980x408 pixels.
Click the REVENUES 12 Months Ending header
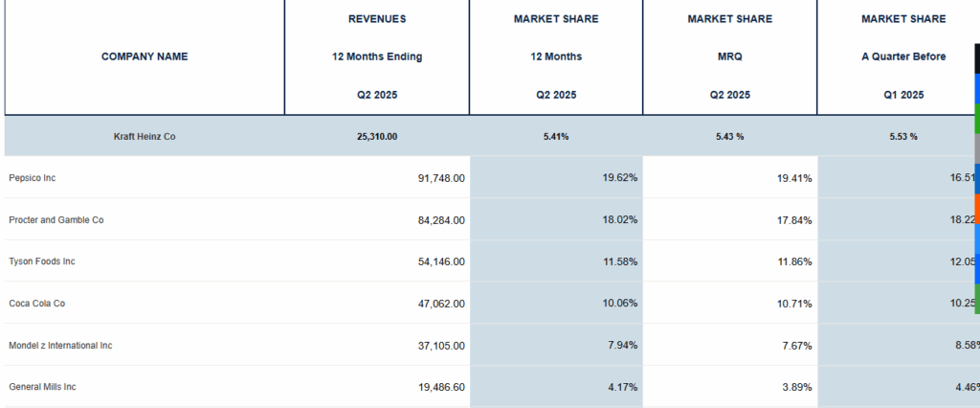376,57
